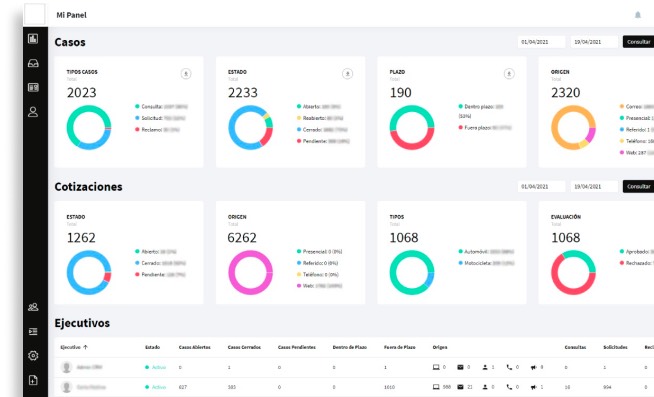Click Consultar button in Cotizaciones section
Image resolution: width=654 pixels, height=397 pixels.
point(638,186)
